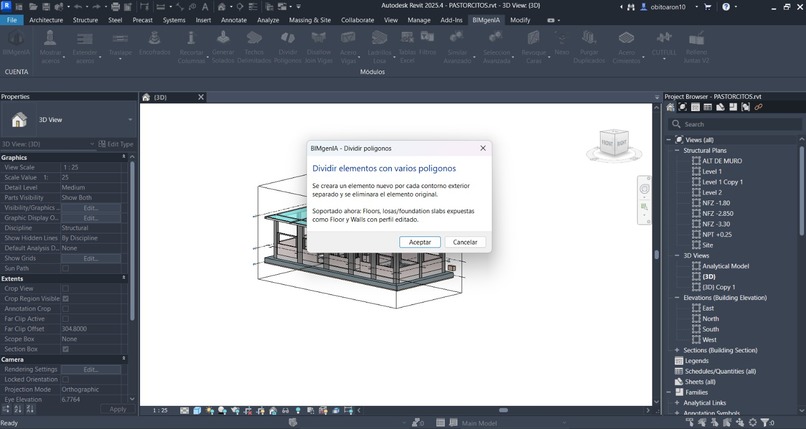806x429 pixels.
Task: Collapse the Graphics properties section
Action: [x=123, y=157]
